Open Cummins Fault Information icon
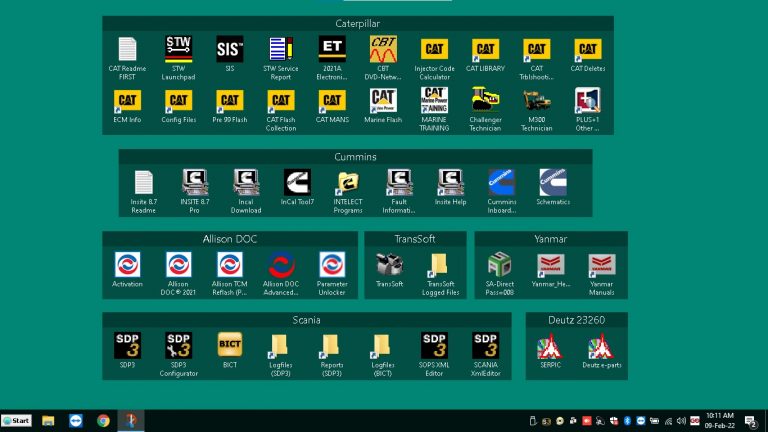This screenshot has height=432, width=768. [x=399, y=183]
